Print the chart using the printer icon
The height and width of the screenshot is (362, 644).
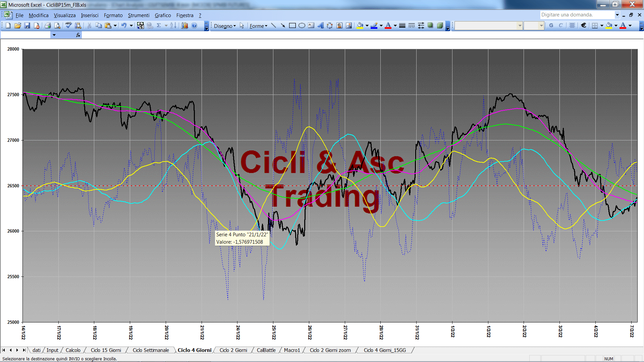[48, 25]
